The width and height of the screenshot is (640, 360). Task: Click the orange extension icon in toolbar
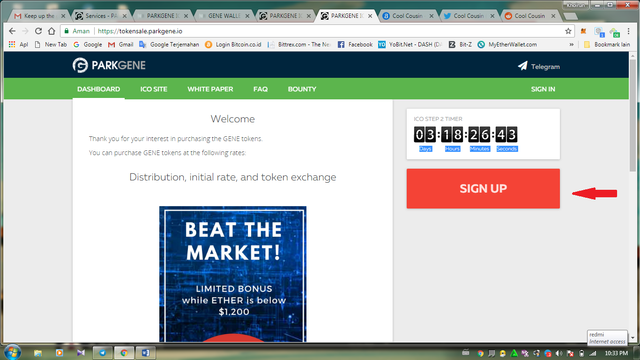tap(583, 31)
